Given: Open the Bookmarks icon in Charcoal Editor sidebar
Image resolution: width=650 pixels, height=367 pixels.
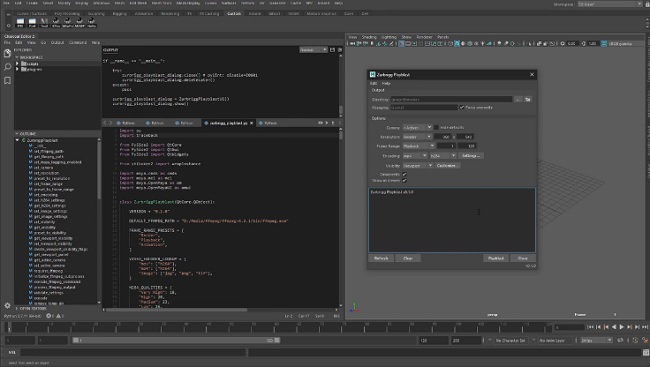Looking at the screenshot, I should point(7,80).
